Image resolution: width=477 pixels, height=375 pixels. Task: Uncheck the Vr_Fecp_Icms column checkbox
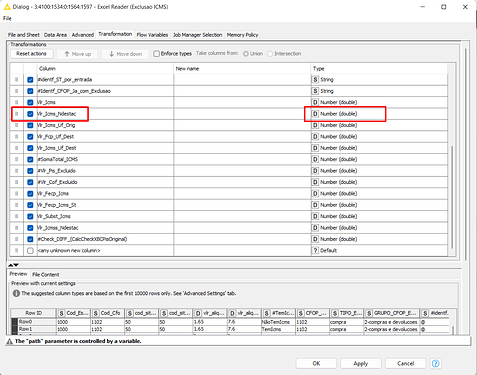pyautogui.click(x=30, y=194)
